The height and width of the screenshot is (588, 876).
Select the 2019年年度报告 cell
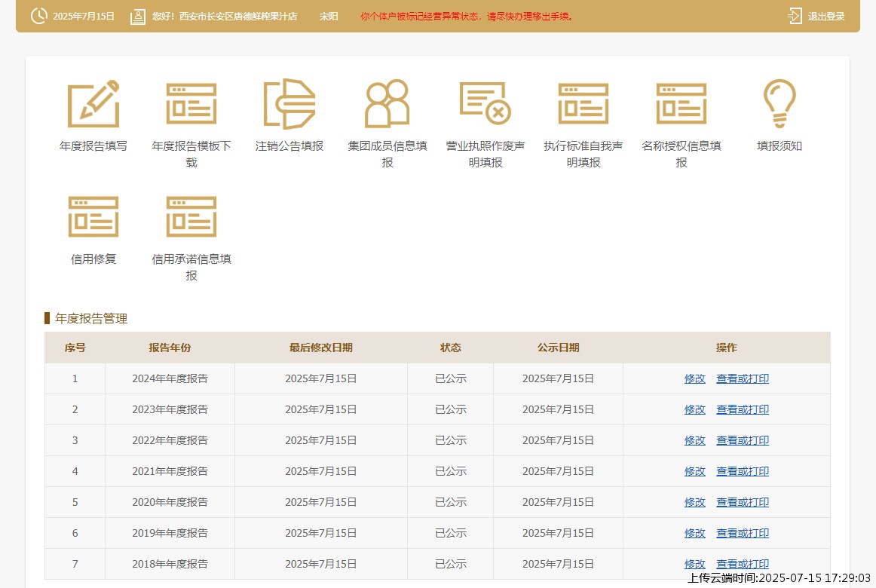coord(170,533)
